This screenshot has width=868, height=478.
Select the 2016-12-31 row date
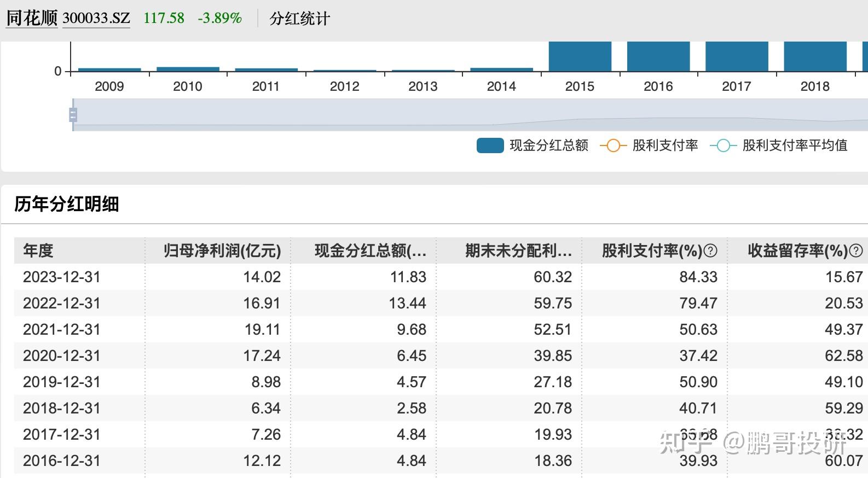tap(62, 461)
